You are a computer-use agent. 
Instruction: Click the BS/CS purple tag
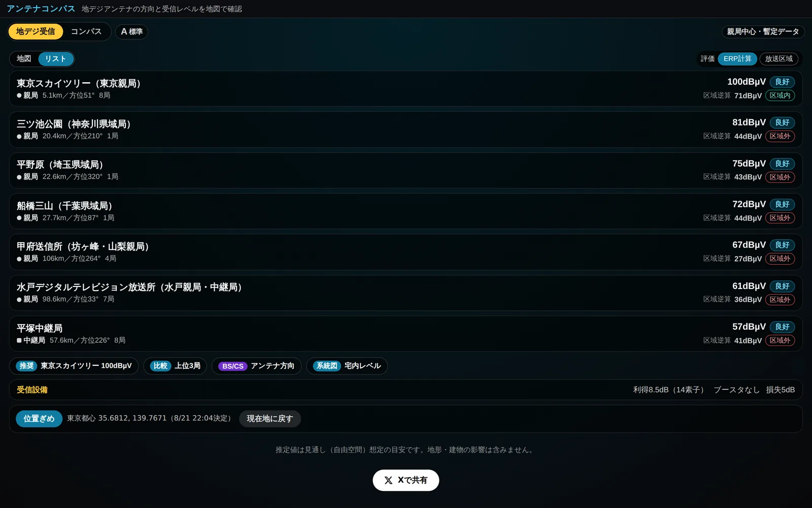click(232, 366)
